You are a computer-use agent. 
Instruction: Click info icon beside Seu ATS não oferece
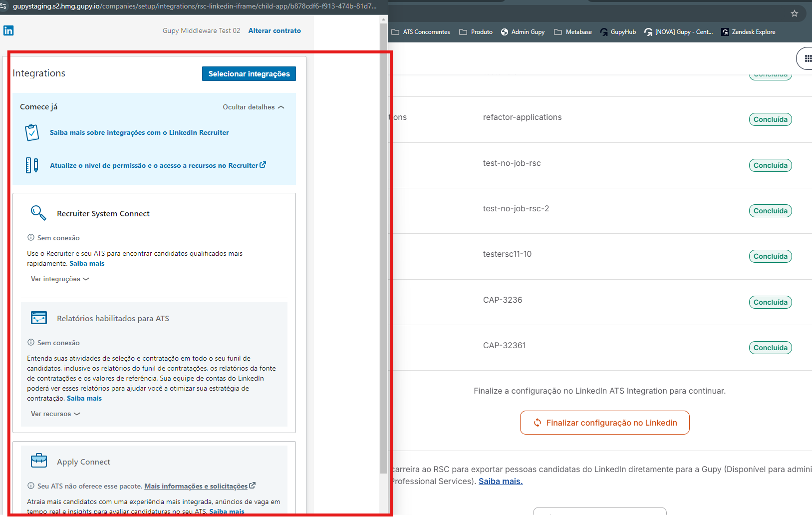click(31, 486)
